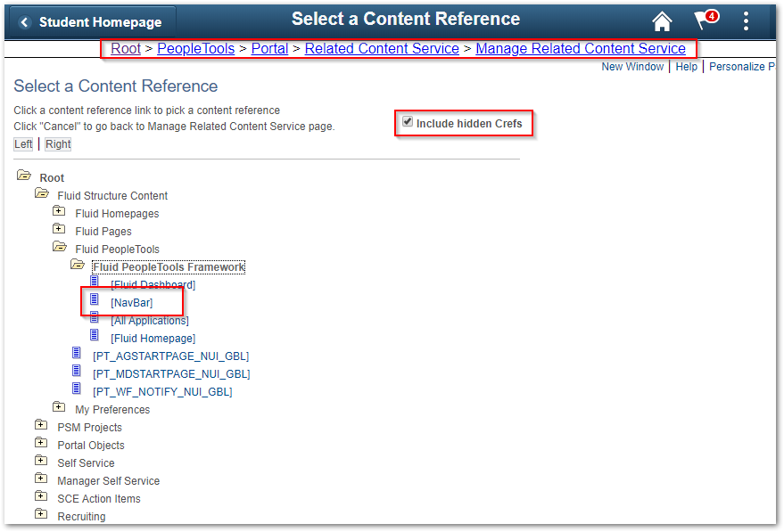Open Related Content Service breadcrumb link
The width and height of the screenshot is (784, 532).
coord(382,49)
